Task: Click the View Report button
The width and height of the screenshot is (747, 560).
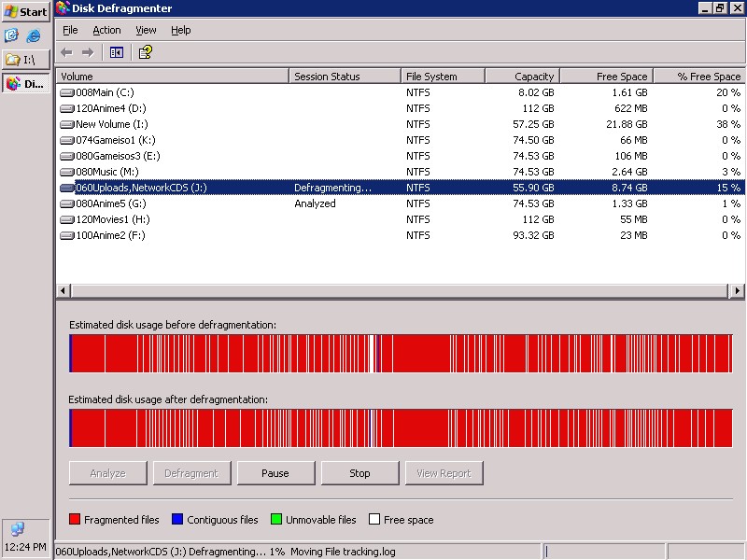Action: tap(444, 473)
